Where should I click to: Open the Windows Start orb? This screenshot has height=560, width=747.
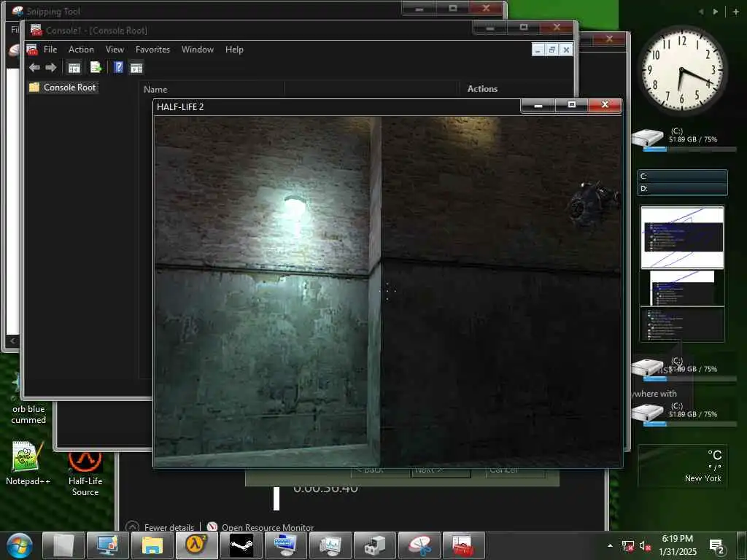pos(19,545)
